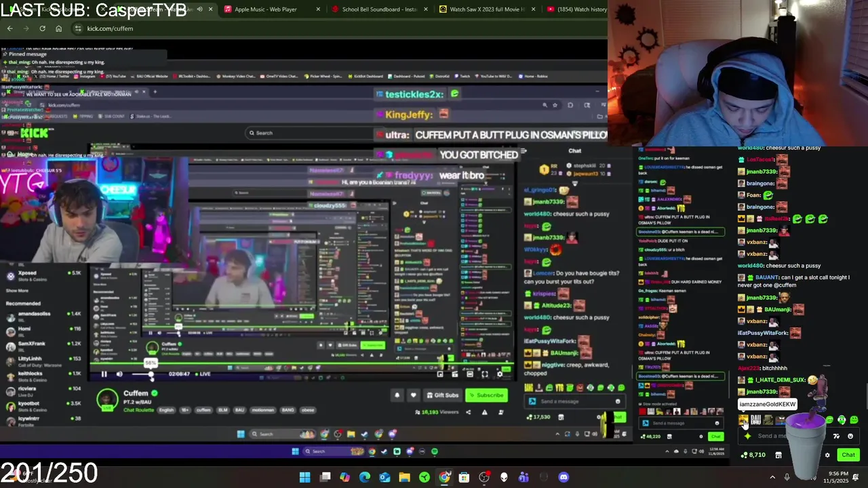Click the heart follow icon
868x488 pixels.
click(413, 395)
